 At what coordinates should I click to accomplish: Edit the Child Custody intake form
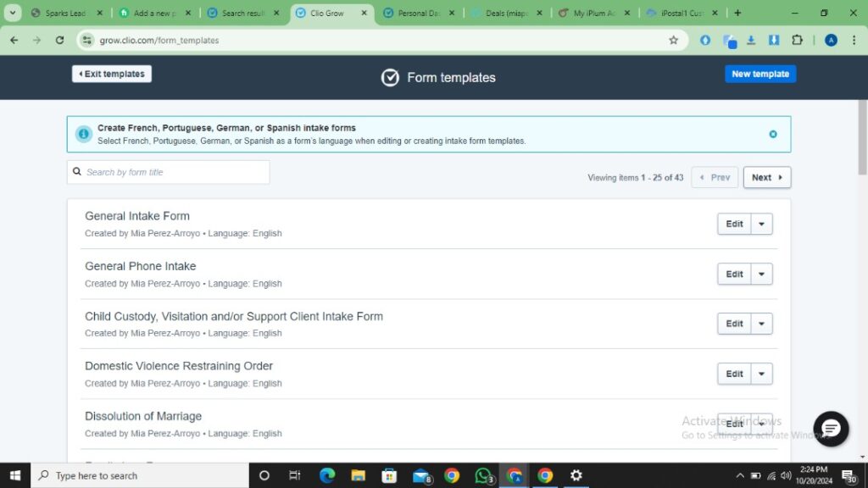(x=734, y=324)
